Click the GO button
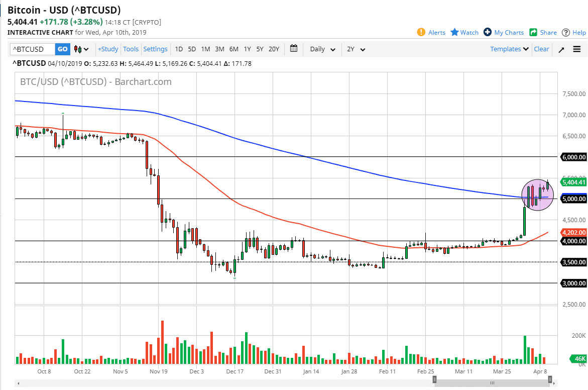The height and width of the screenshot is (390, 588). pyautogui.click(x=62, y=49)
